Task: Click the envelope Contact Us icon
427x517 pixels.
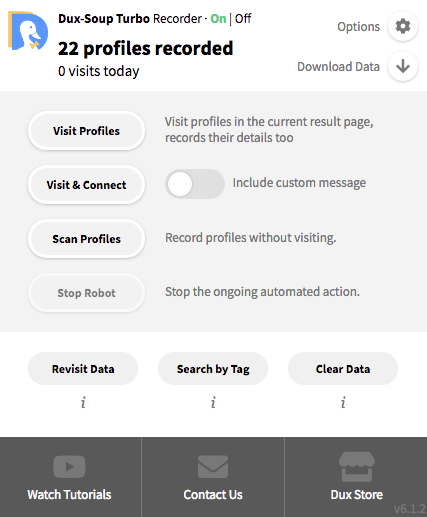Action: (x=213, y=467)
